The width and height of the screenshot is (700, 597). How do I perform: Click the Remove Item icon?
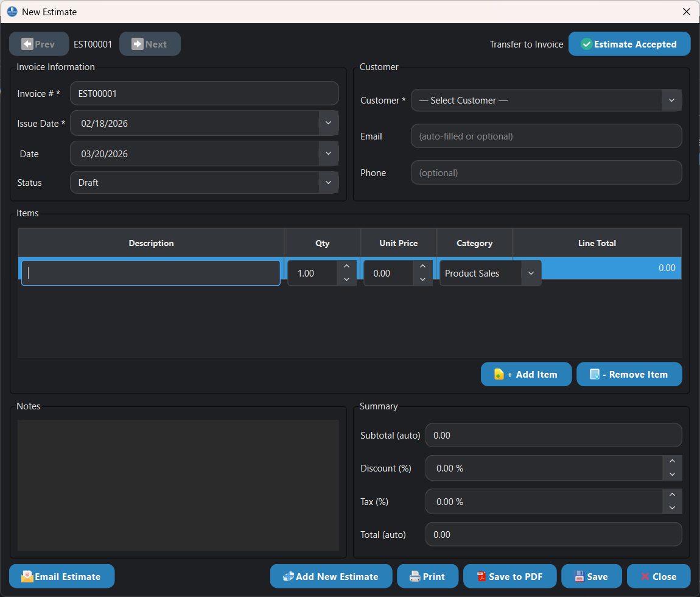coord(595,374)
